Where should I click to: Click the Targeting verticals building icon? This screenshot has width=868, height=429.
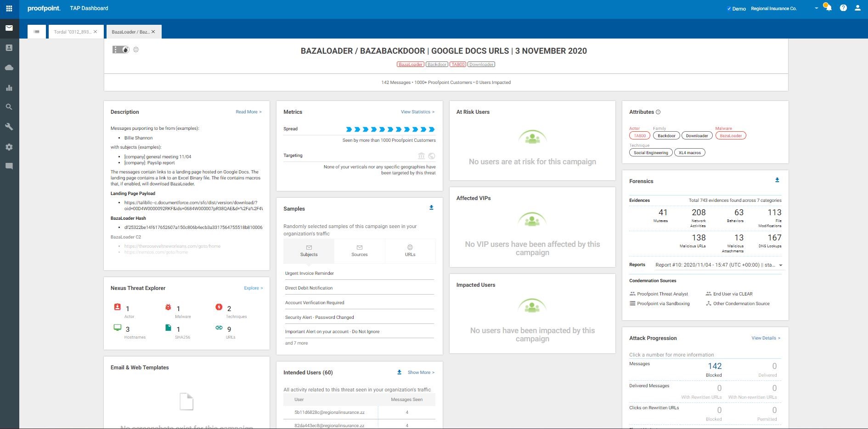point(421,156)
